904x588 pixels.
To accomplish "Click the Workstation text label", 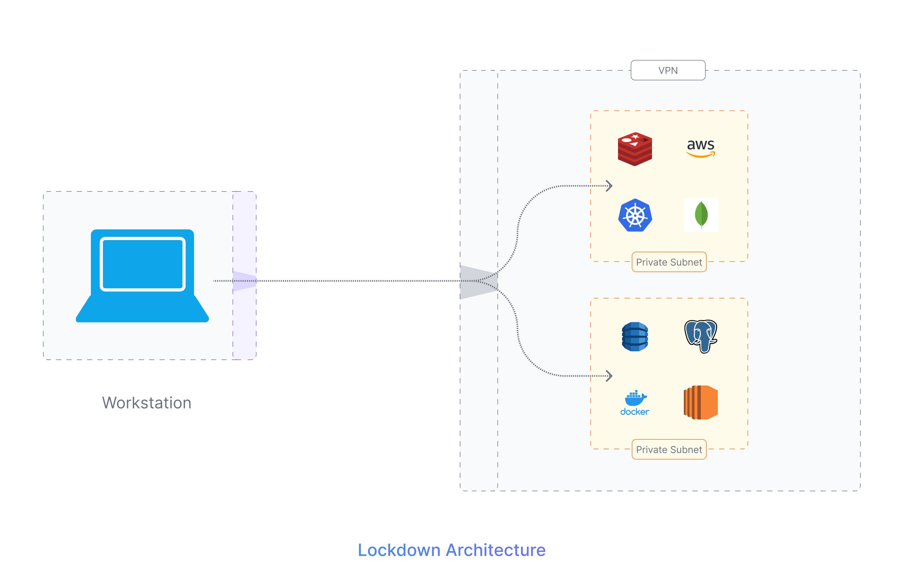I will (x=147, y=403).
